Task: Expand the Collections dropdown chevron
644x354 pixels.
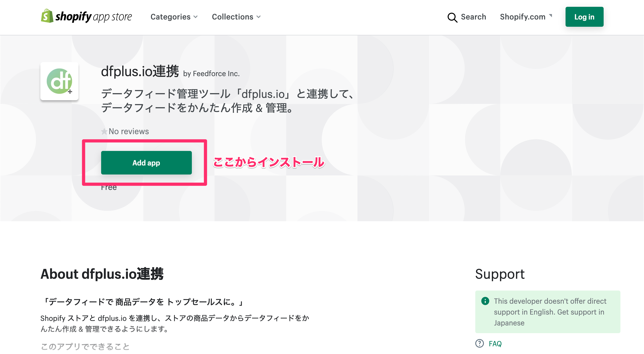Action: coord(259,17)
